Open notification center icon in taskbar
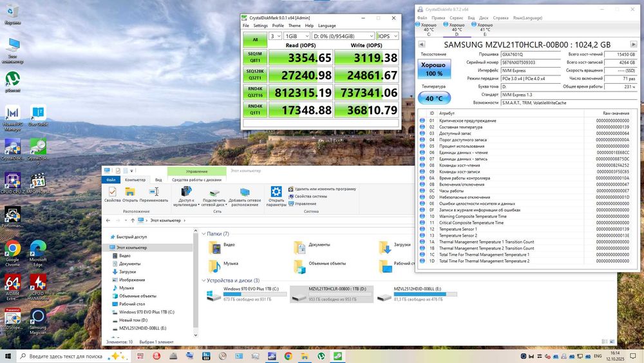Image resolution: width=644 pixels, height=363 pixels. coord(633,356)
